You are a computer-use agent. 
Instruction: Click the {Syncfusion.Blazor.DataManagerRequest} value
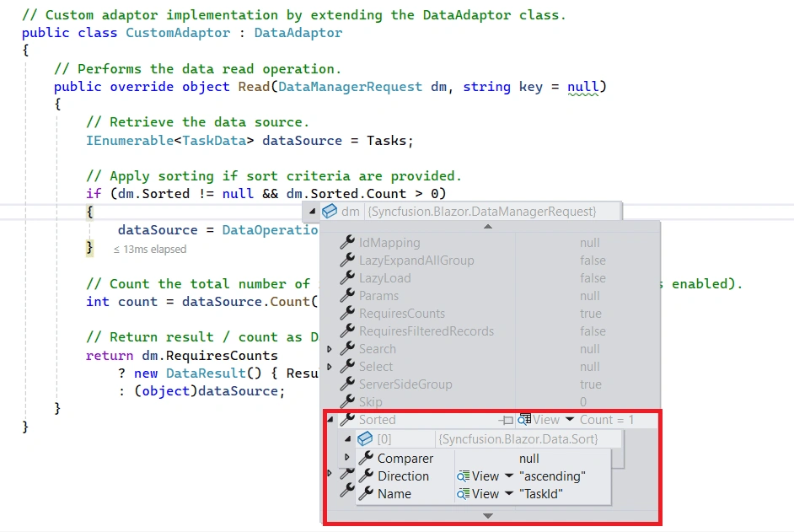[x=482, y=212]
